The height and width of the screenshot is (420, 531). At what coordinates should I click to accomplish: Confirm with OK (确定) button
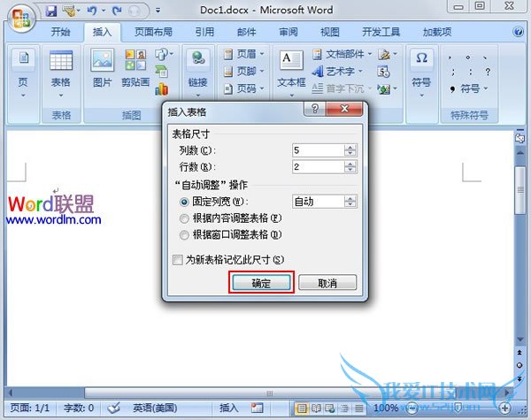(261, 283)
